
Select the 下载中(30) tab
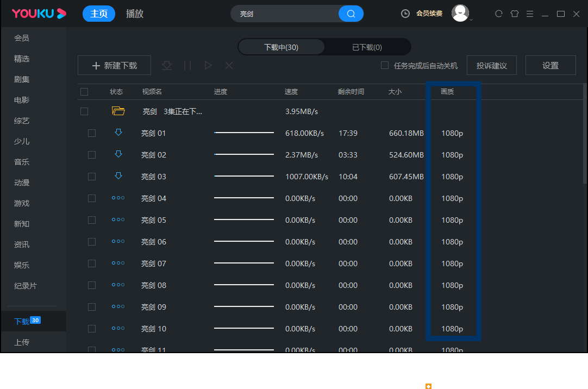click(282, 47)
